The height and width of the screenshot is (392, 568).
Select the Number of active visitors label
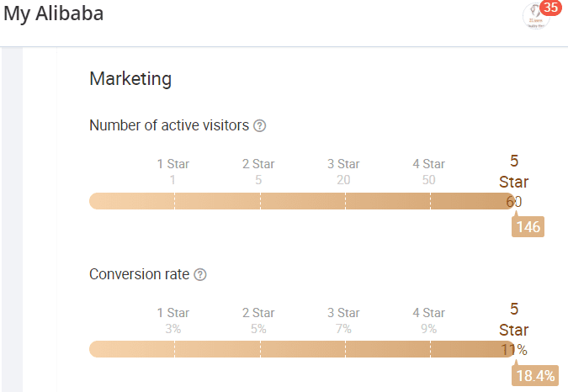[169, 125]
